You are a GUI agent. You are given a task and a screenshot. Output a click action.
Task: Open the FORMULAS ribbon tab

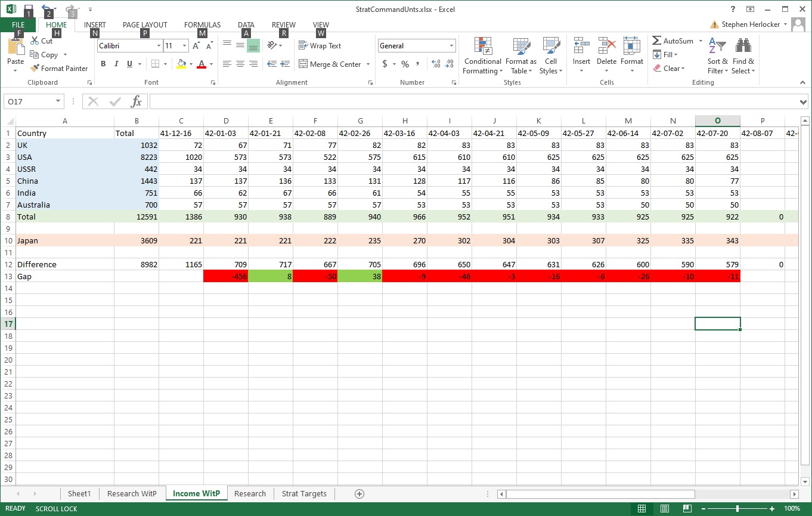pos(202,25)
